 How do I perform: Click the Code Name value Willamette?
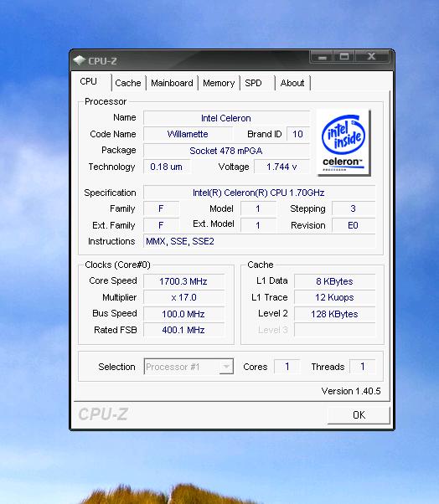[x=188, y=134]
